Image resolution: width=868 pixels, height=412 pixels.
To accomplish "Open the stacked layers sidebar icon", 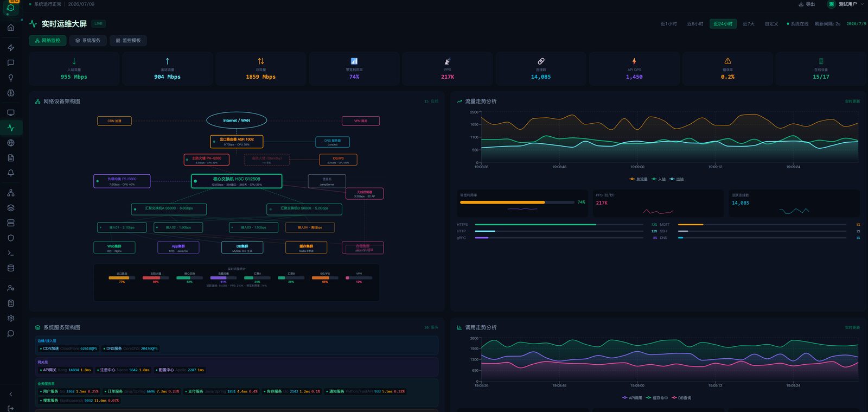I will (x=11, y=208).
